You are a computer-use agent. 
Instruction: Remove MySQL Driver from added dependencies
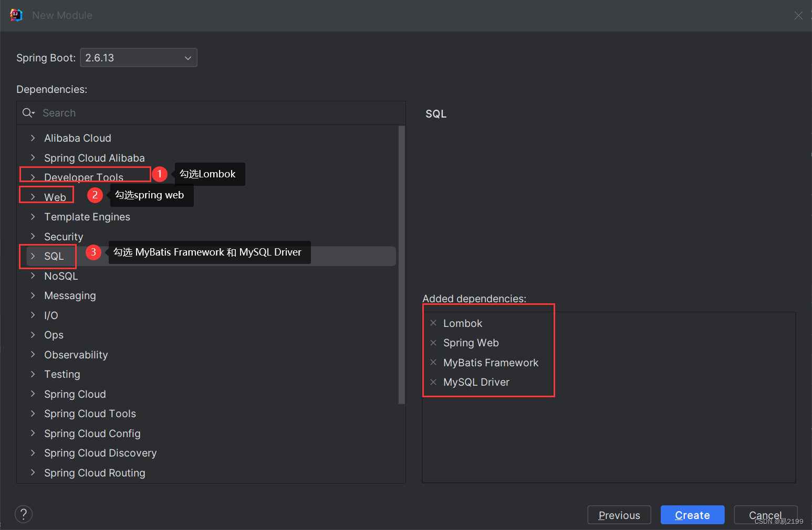pyautogui.click(x=433, y=382)
